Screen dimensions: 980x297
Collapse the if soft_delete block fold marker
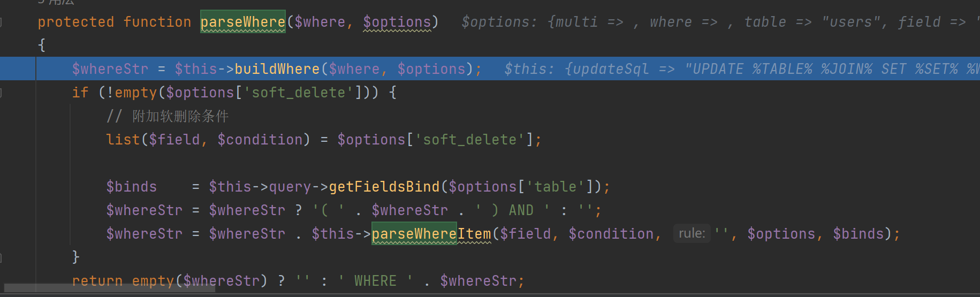pos(2,93)
